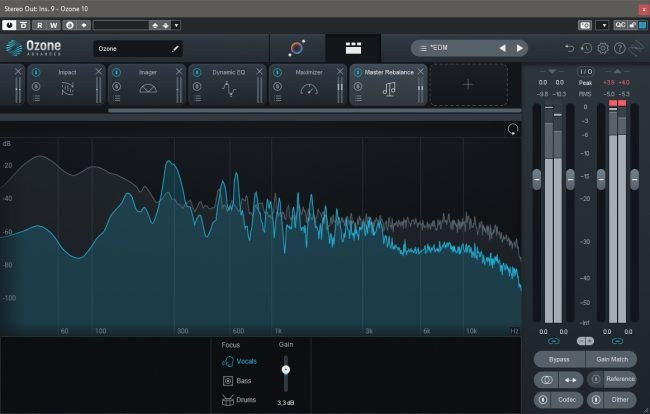This screenshot has height=414, width=650.
Task: Select the Imager module icon
Action: coord(148,89)
